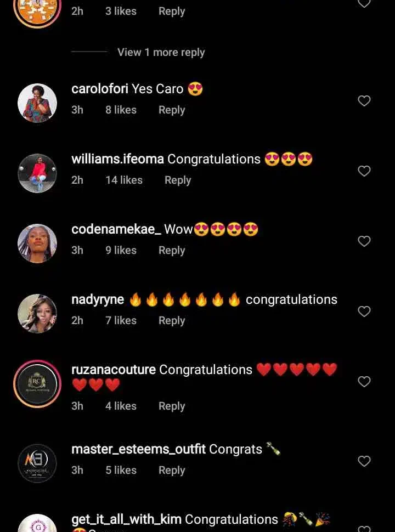The height and width of the screenshot is (532, 395).
Task: Like codenamekae_'s Wow comment
Action: tap(364, 241)
